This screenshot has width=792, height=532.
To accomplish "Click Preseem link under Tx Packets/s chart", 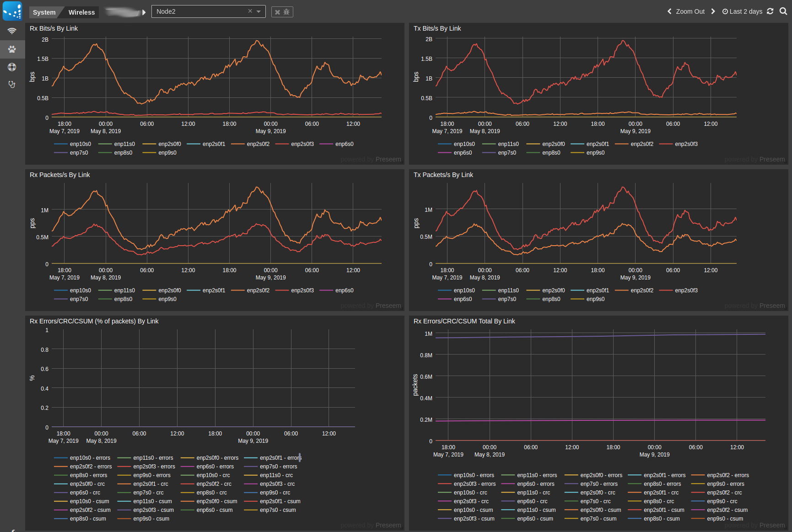I will coord(772,306).
